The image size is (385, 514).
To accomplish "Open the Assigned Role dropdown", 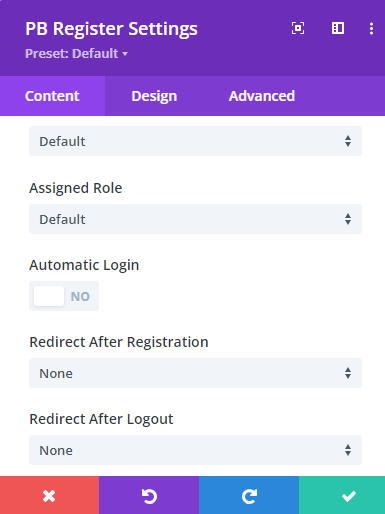I will pyautogui.click(x=195, y=219).
